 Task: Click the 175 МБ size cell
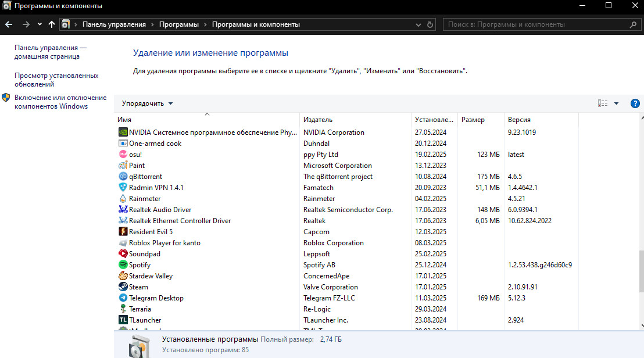pyautogui.click(x=488, y=177)
